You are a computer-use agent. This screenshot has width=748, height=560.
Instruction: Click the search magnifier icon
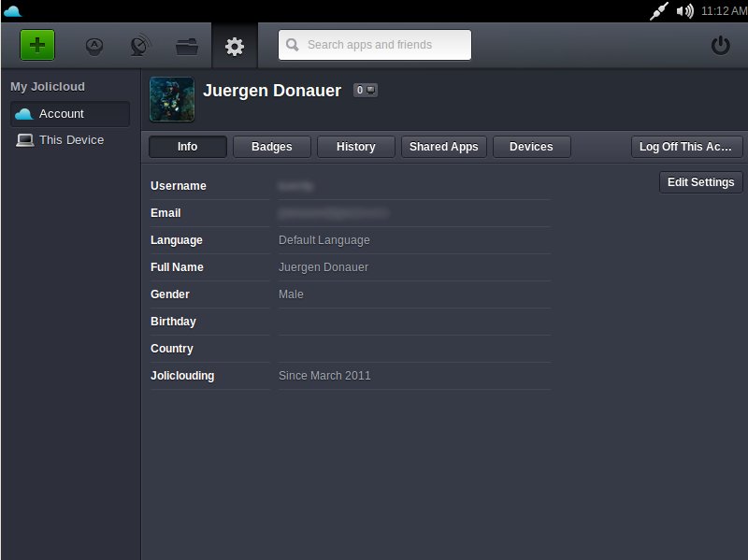[x=293, y=45]
